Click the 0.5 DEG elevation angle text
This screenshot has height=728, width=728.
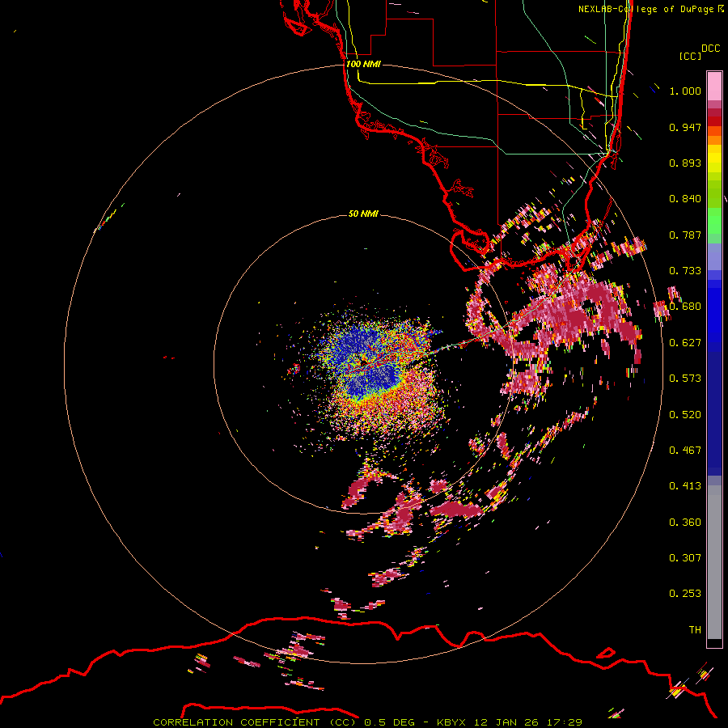[388, 722]
